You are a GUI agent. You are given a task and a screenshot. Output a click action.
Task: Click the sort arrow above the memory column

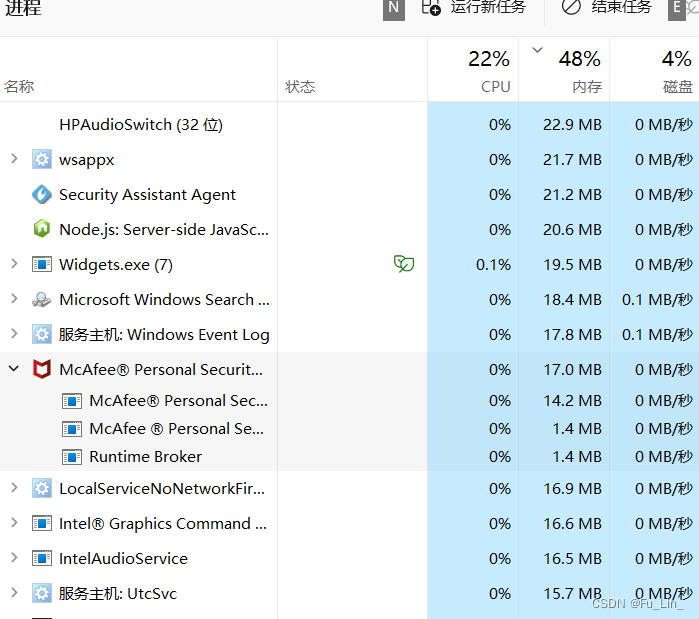538,50
